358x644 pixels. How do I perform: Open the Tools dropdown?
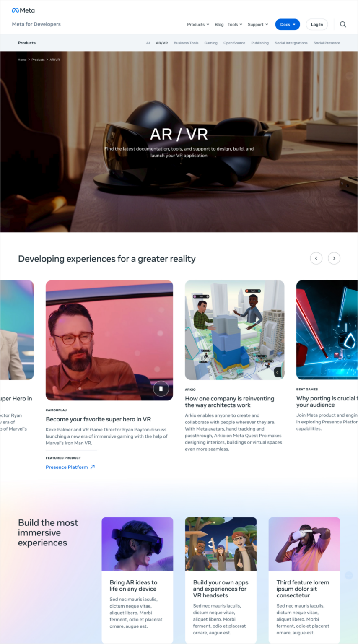[235, 24]
